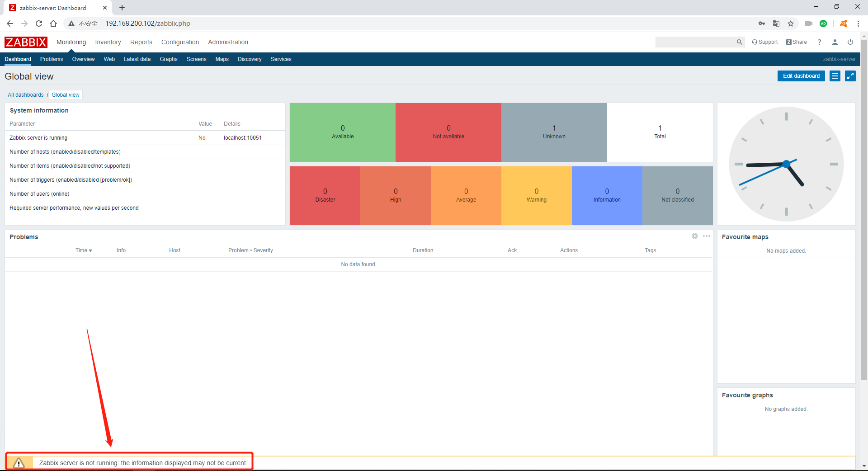Go back in browser history
This screenshot has width=868, height=471.
pyautogui.click(x=10, y=24)
